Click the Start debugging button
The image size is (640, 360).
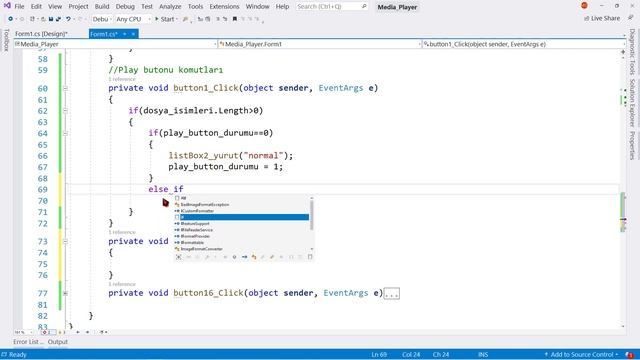pos(164,19)
